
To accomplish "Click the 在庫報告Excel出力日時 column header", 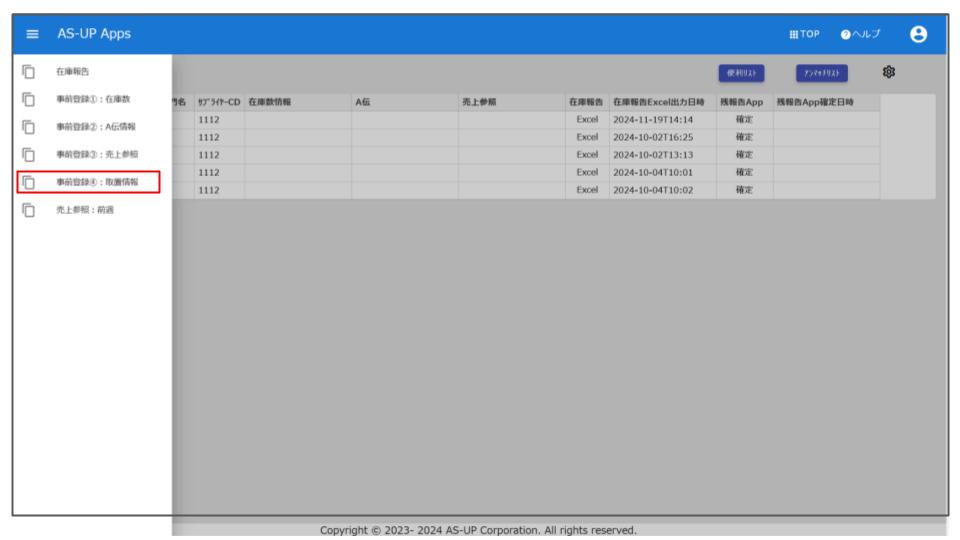I will point(660,102).
